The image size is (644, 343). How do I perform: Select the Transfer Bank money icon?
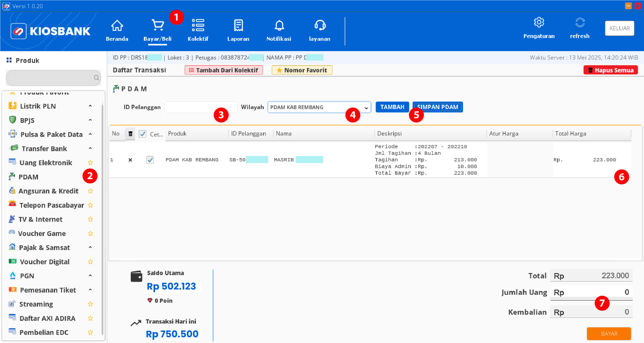tap(14, 148)
